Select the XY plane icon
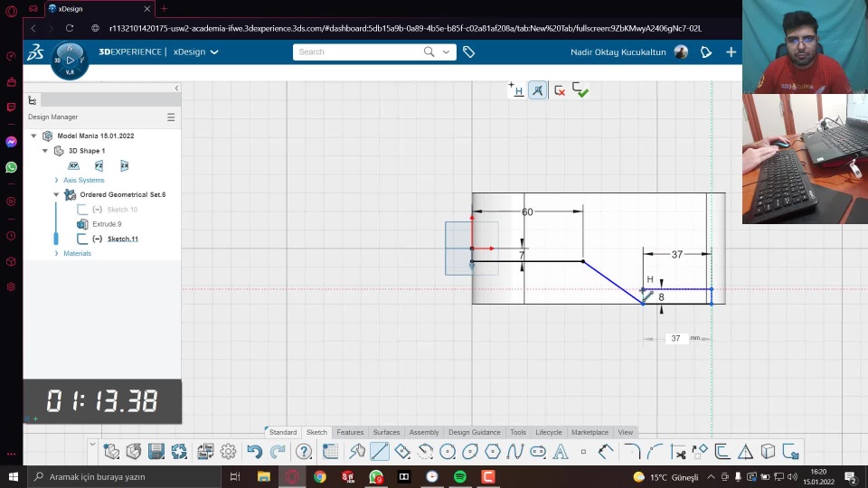This screenshot has width=868, height=488. coord(73,165)
